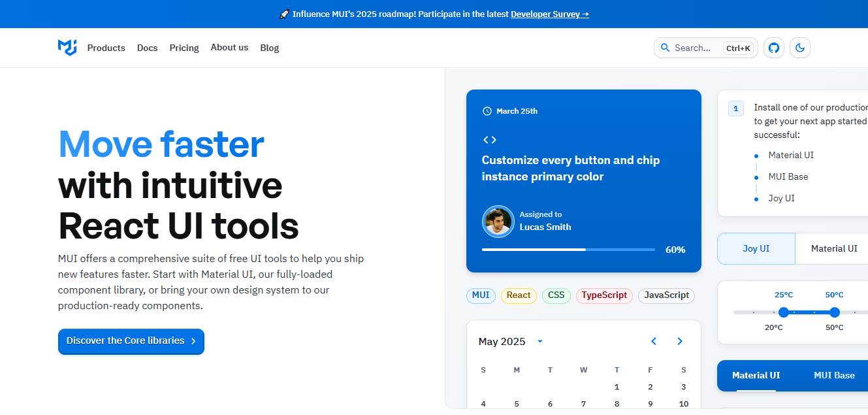Toggle dark mode with the moon icon
This screenshot has height=415, width=868.
(x=800, y=48)
